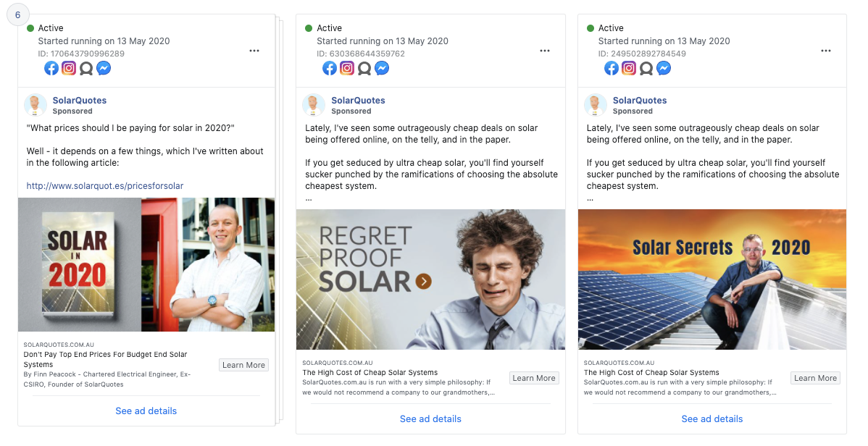Viewport: 868px width, 446px height.
Task: Click Active status on ad 170643790996289
Action: click(x=46, y=28)
